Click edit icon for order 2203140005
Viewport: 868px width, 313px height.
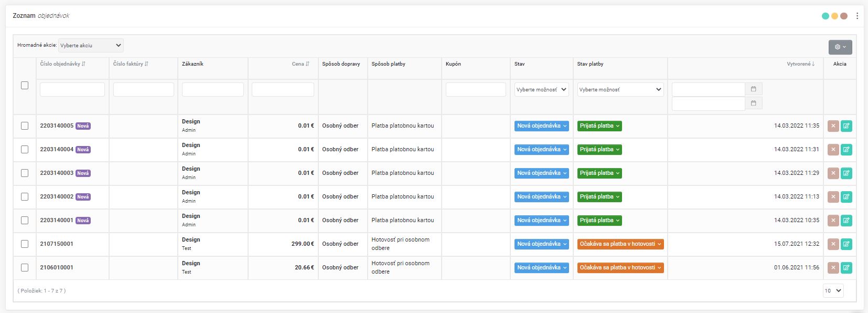pos(846,126)
